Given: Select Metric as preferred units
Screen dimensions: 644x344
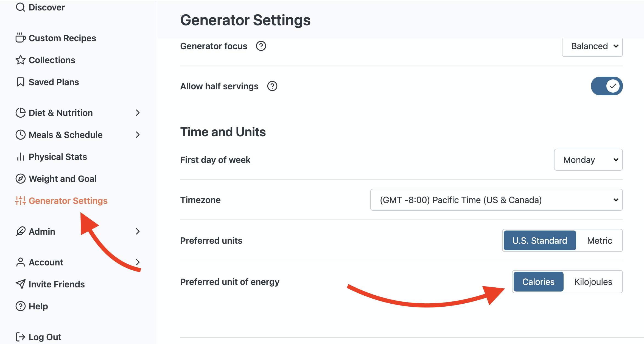Looking at the screenshot, I should (600, 241).
